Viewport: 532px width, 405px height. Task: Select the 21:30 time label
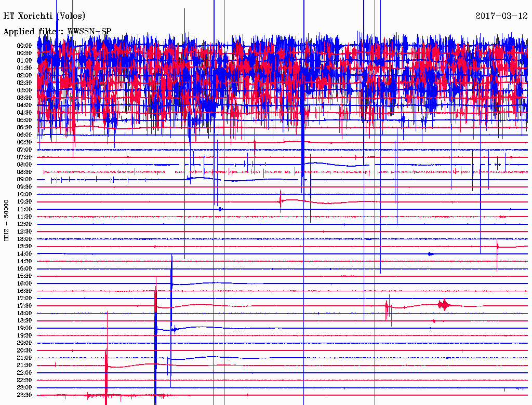pyautogui.click(x=24, y=365)
